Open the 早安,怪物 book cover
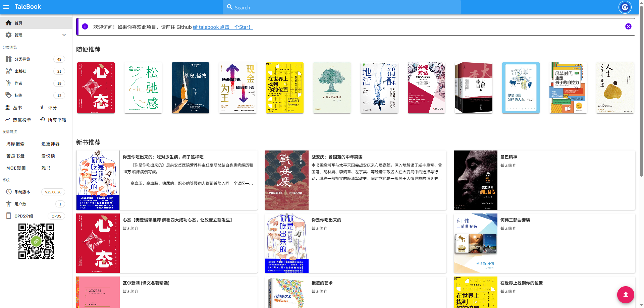 [191, 88]
